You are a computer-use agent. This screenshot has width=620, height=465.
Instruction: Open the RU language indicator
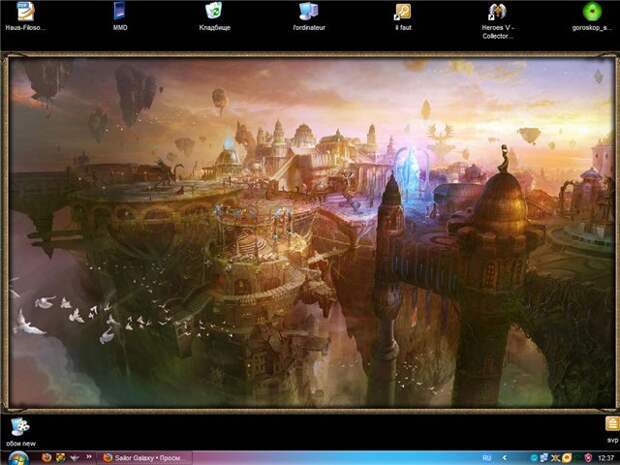click(487, 458)
